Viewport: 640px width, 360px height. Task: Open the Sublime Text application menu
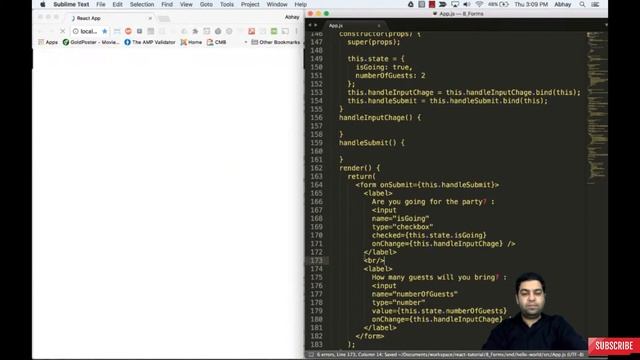(71, 4)
